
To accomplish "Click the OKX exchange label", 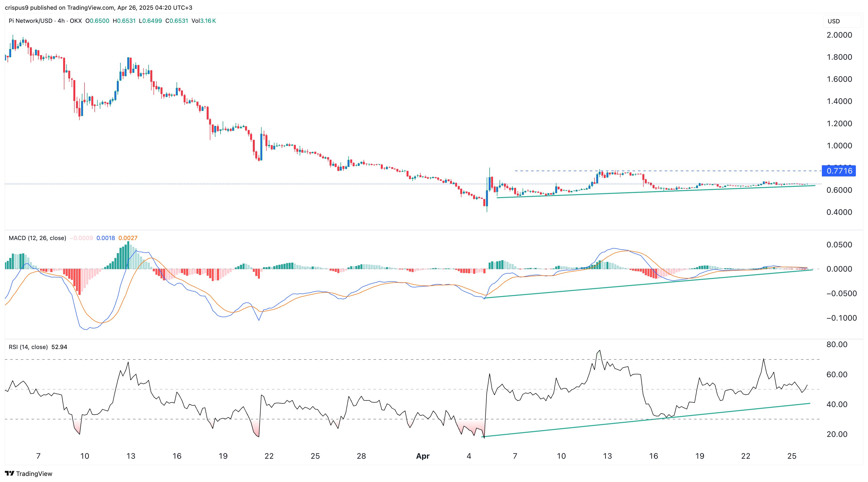I will (76, 21).
